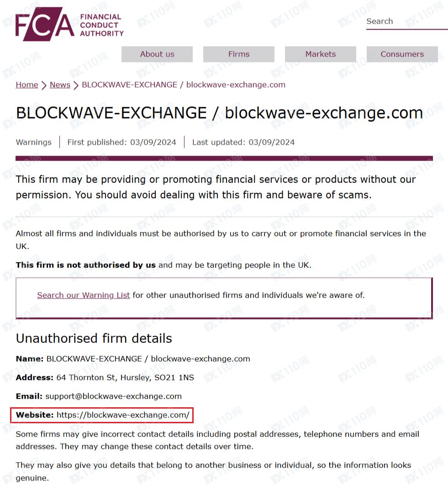Open the Firms menu
This screenshot has width=448, height=494.
[239, 54]
